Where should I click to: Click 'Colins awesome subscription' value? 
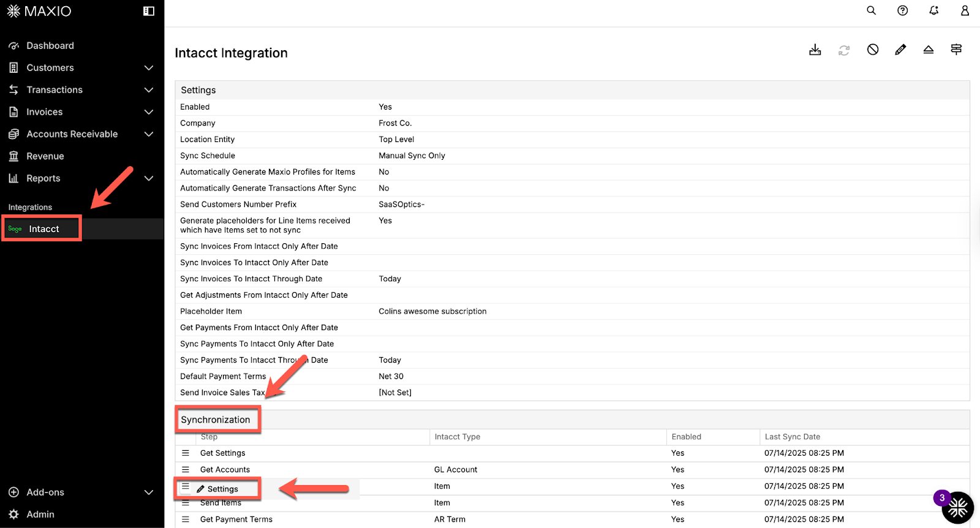(x=432, y=311)
